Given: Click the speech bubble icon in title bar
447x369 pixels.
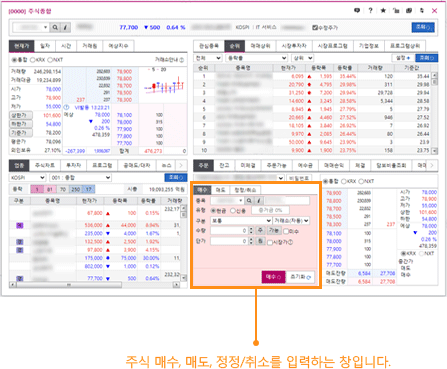Looking at the screenshot, I should [357, 11].
